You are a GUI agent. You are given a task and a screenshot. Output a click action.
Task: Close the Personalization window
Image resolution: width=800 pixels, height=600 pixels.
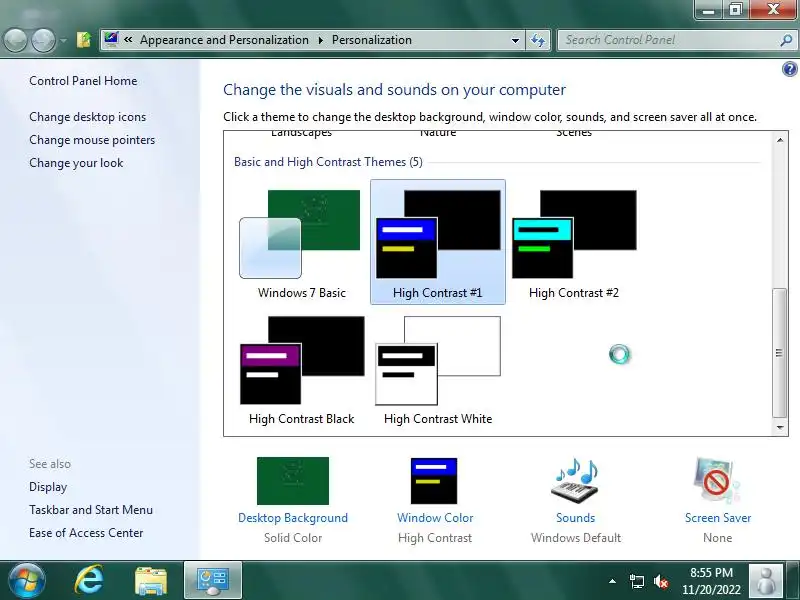point(773,9)
